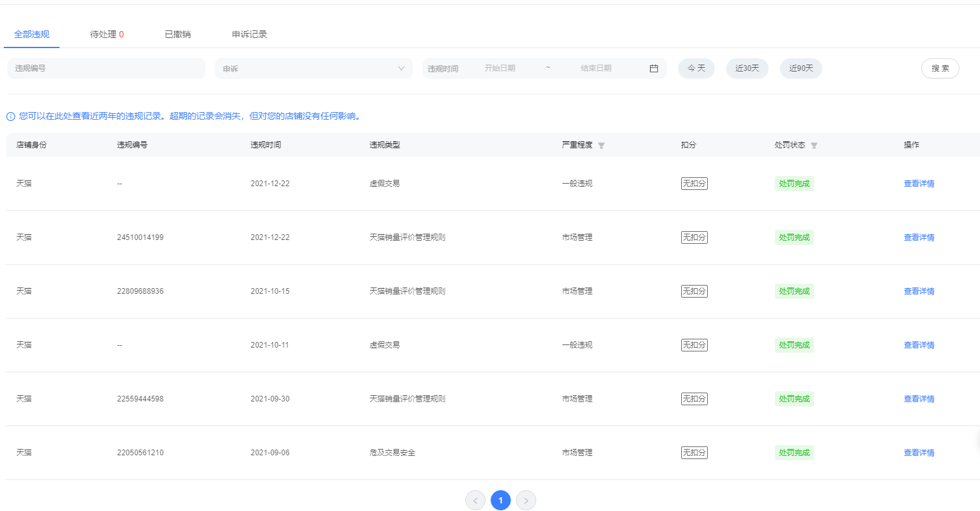Switch to 全部违规 tab
This screenshot has width=980, height=511.
(32, 34)
